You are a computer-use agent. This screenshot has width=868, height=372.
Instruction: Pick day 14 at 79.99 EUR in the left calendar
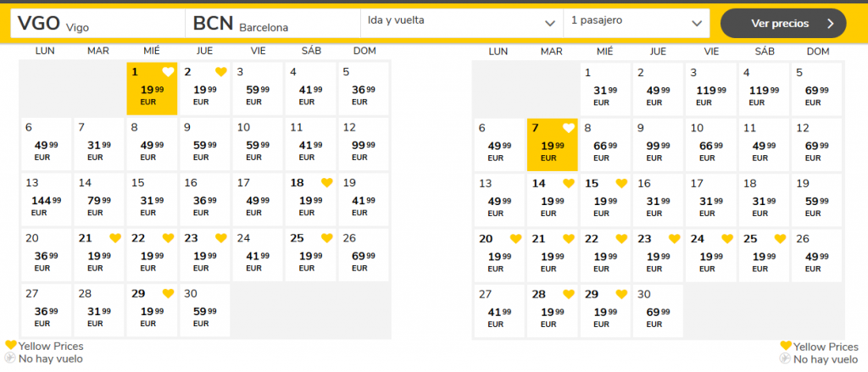tap(98, 199)
